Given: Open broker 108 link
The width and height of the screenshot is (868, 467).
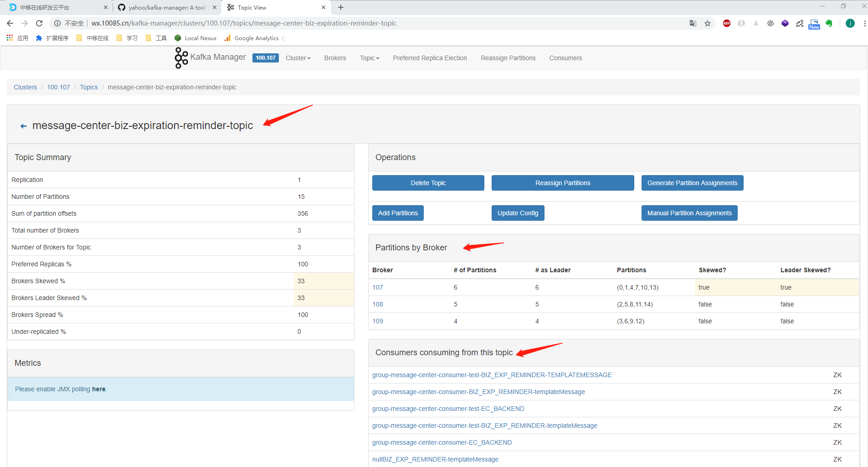Looking at the screenshot, I should (x=378, y=304).
